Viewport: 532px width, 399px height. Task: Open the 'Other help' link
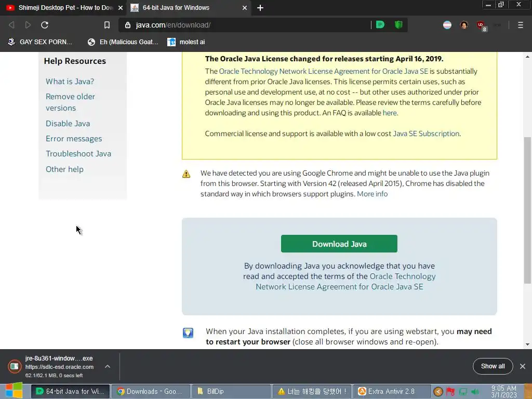tap(64, 169)
